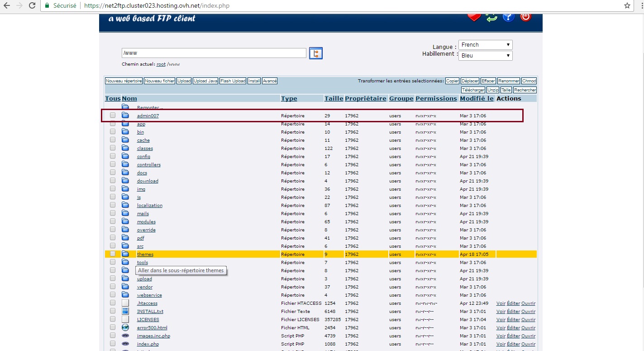Click the directory tree browse icon

(315, 53)
